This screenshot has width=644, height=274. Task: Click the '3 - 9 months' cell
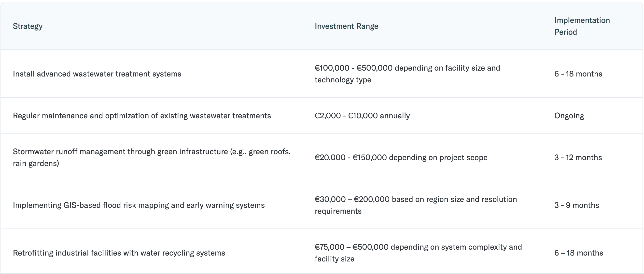576,205
